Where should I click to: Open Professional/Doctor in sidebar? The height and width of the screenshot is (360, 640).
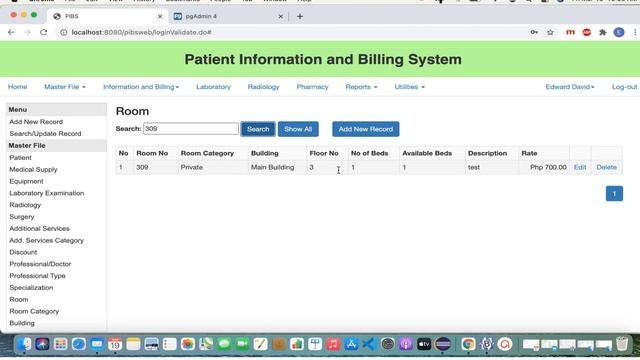[x=40, y=264]
